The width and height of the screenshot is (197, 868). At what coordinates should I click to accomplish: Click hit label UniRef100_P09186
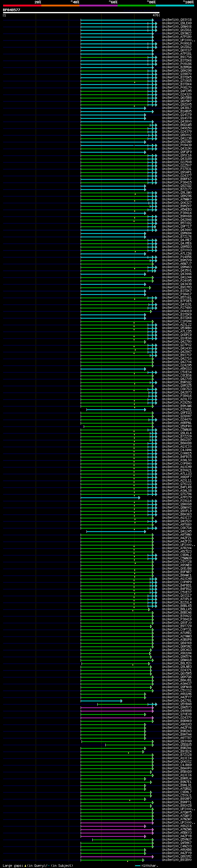point(177,64)
